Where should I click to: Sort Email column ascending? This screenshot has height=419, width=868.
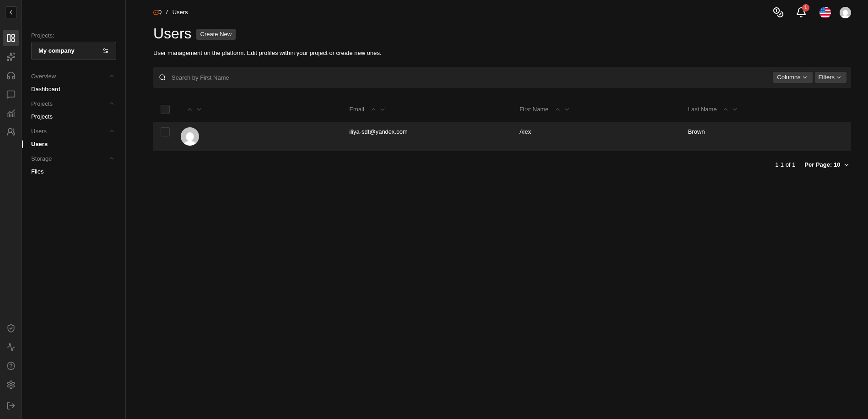(x=373, y=109)
